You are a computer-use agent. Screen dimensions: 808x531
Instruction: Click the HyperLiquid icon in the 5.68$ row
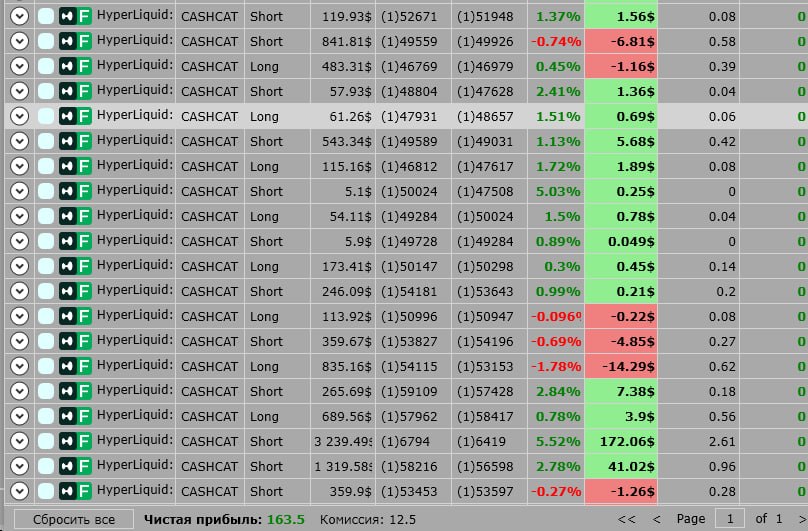(67, 141)
